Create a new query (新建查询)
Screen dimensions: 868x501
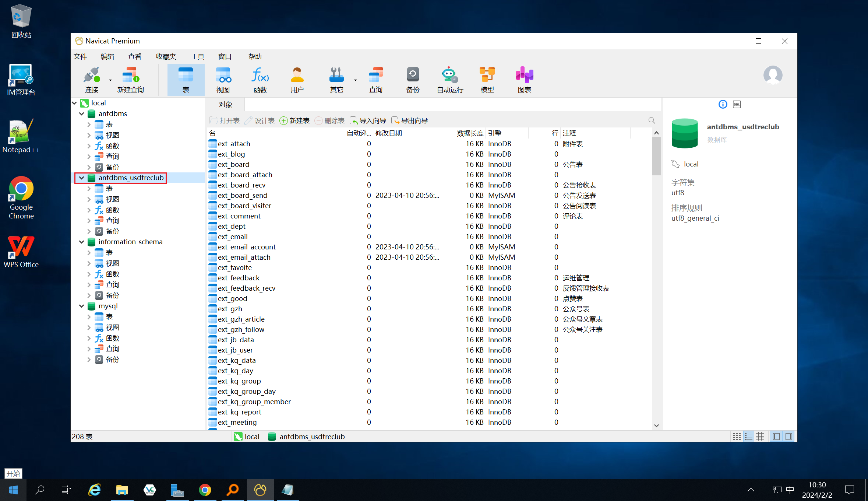click(131, 80)
